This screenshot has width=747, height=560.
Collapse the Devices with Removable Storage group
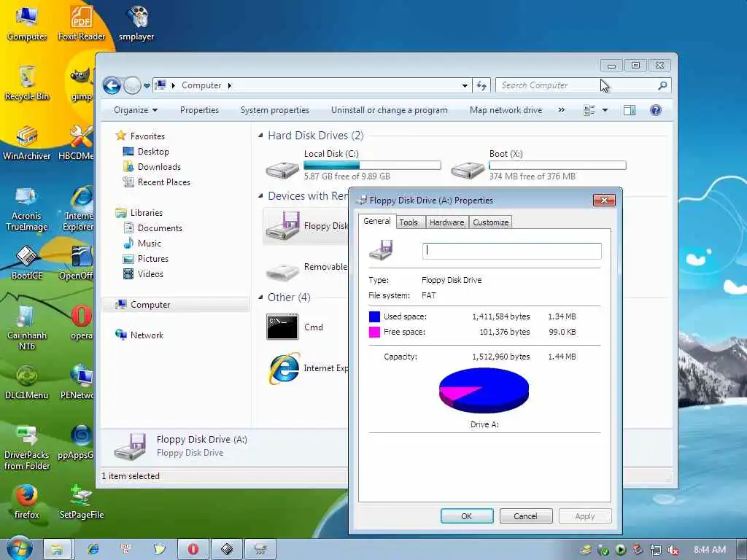pyautogui.click(x=260, y=195)
